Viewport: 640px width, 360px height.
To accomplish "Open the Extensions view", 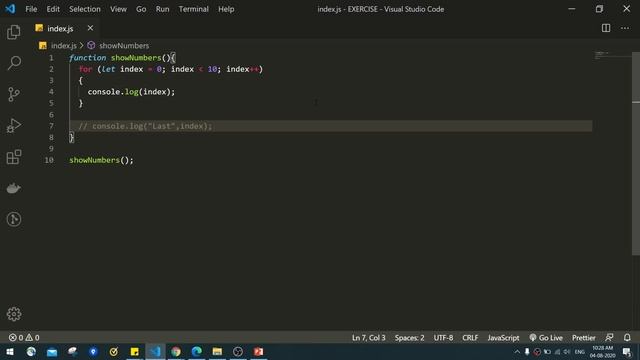I will pos(14,157).
